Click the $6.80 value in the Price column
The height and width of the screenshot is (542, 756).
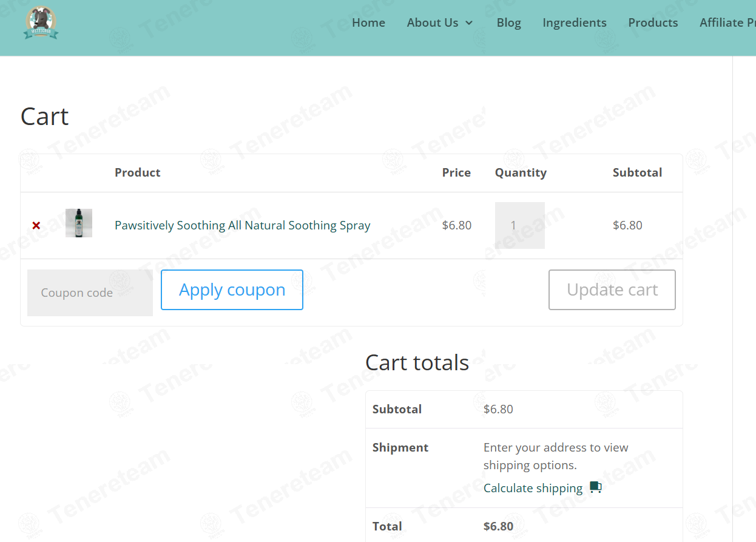(x=457, y=225)
